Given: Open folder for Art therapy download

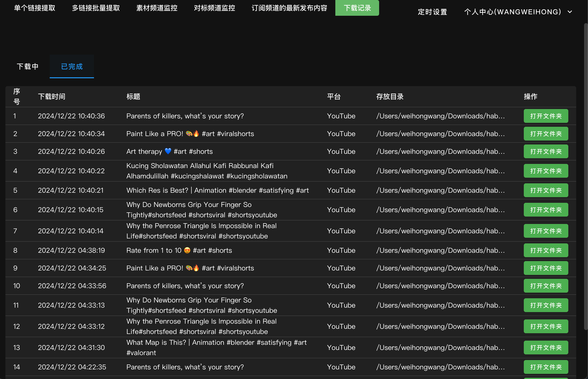Looking at the screenshot, I should (x=546, y=151).
